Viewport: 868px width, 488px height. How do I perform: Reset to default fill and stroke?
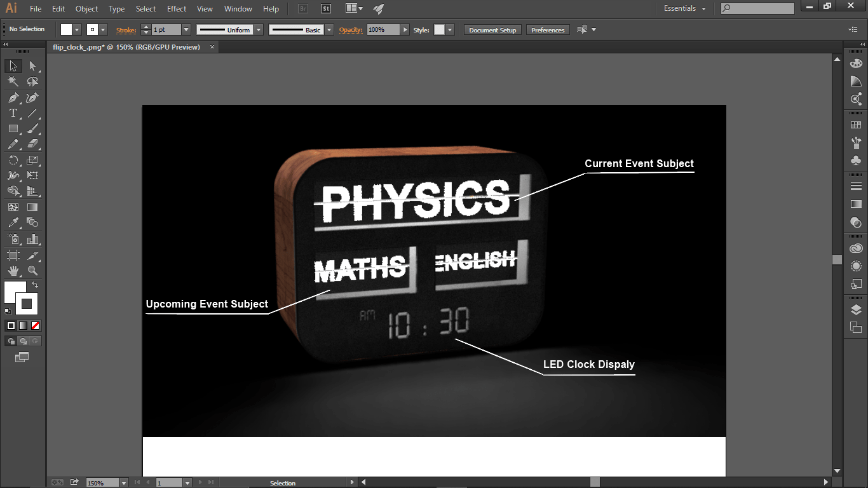coord(8,311)
